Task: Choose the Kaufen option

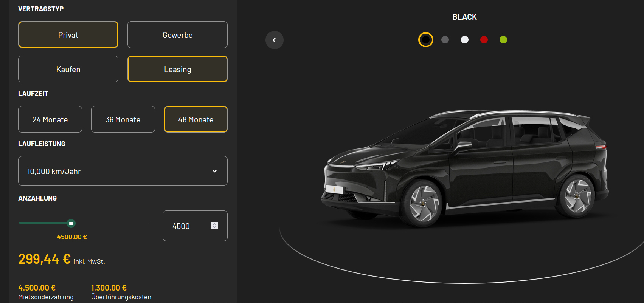Action: [68, 69]
